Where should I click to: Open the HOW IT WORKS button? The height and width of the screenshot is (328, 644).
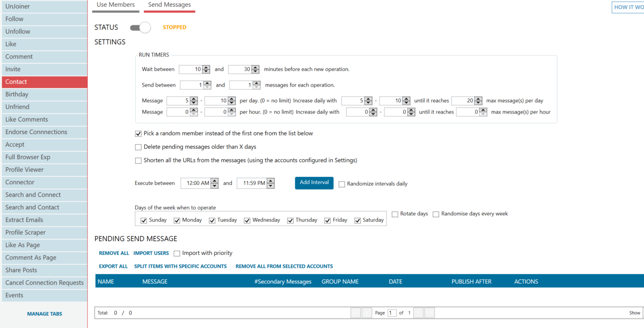[628, 7]
